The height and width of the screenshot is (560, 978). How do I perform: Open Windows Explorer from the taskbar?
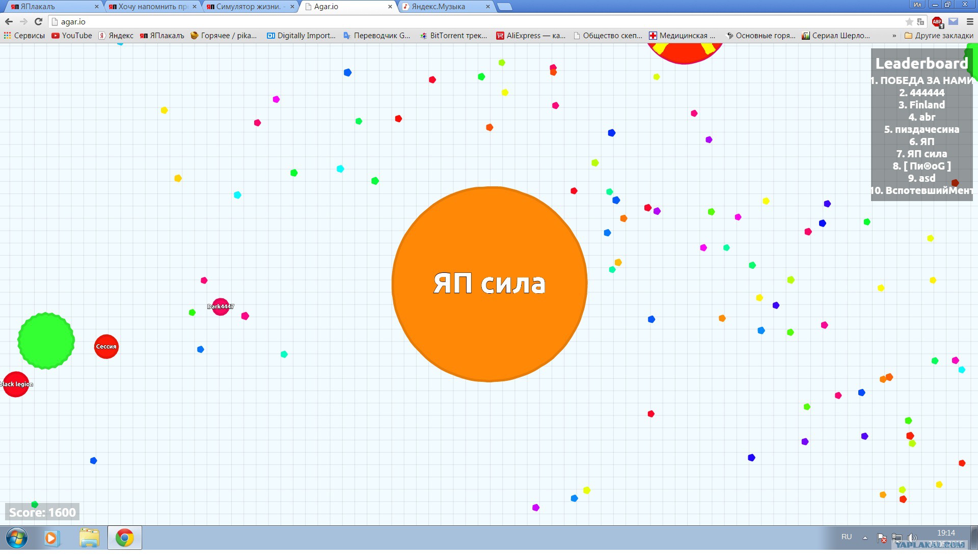point(89,538)
